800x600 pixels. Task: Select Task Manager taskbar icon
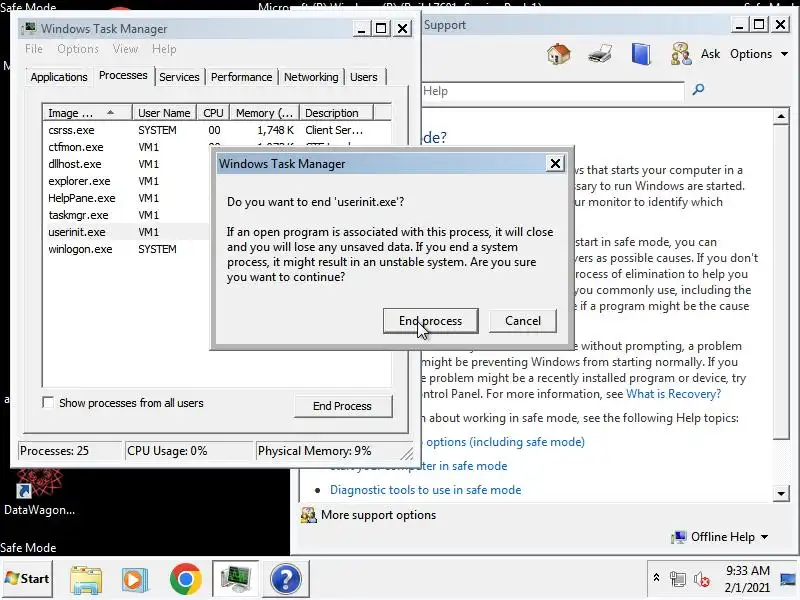pos(235,579)
